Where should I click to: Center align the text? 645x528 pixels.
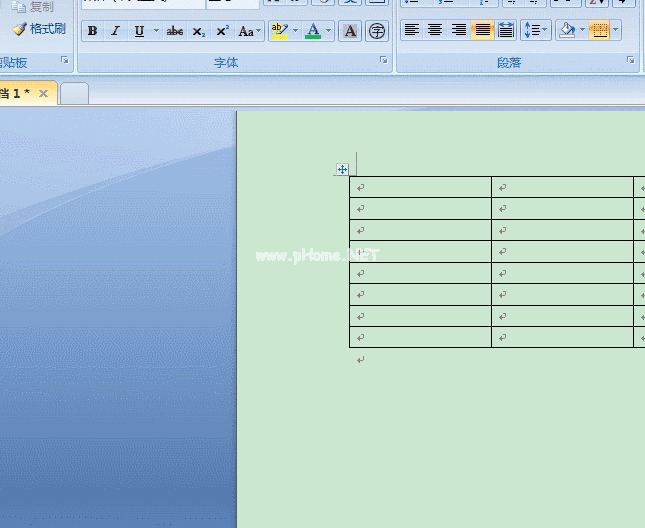pyautogui.click(x=435, y=30)
